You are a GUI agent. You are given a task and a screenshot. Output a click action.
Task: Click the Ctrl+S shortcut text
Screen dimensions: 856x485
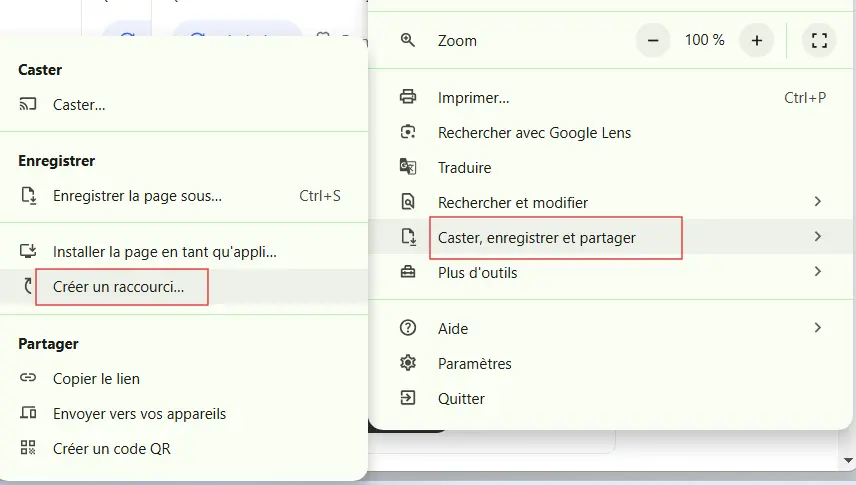click(320, 196)
